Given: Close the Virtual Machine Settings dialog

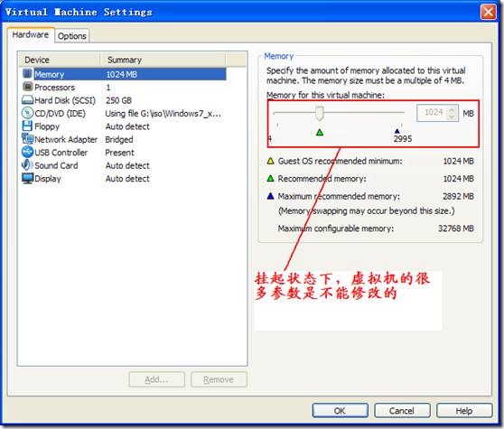Looking at the screenshot, I should click(x=489, y=13).
